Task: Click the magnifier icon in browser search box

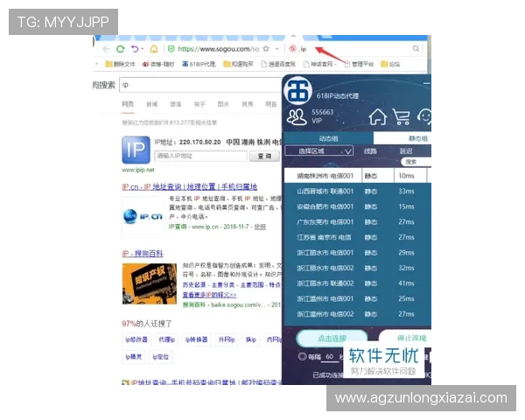Action: (416, 49)
